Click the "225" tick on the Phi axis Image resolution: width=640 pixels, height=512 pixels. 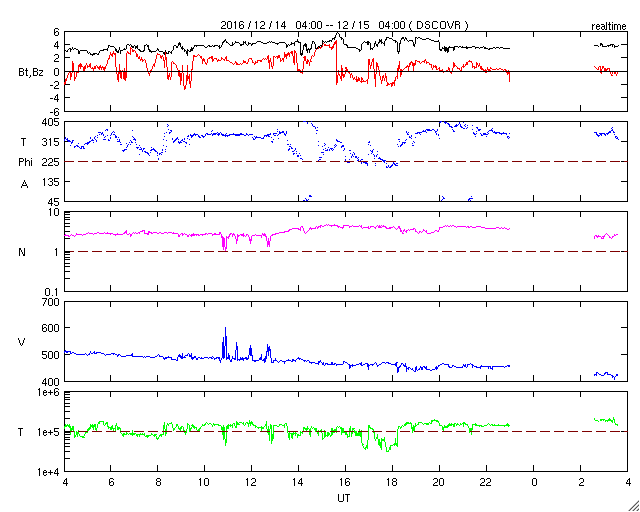51,162
